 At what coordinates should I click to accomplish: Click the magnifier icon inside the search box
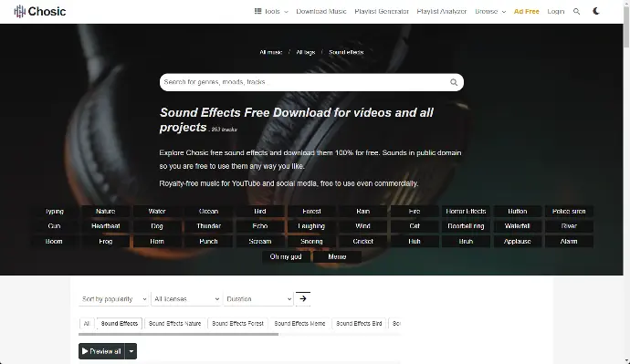click(454, 82)
